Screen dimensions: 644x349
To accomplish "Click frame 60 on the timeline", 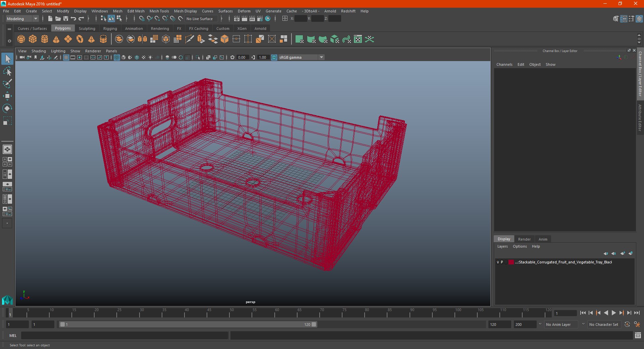I will click(277, 313).
